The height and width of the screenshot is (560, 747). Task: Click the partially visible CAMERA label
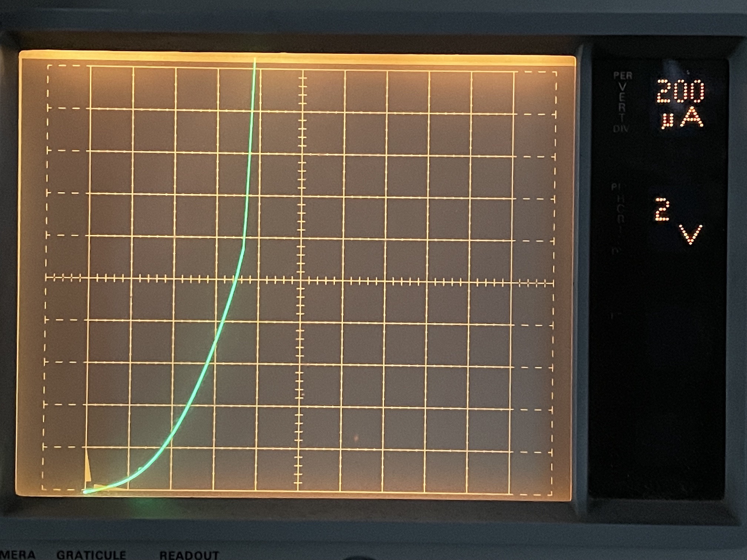point(17,554)
